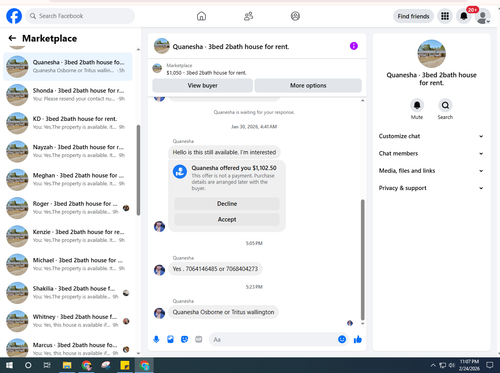Open Roger conversation in list
This screenshot has width=500, height=373.
[68, 208]
